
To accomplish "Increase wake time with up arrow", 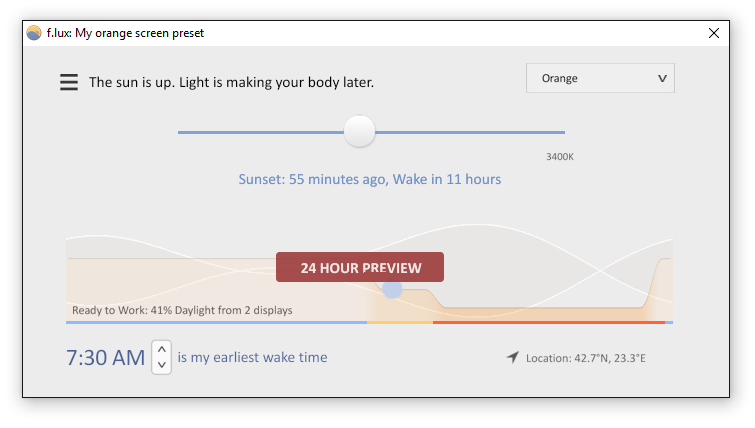I will click(x=162, y=349).
